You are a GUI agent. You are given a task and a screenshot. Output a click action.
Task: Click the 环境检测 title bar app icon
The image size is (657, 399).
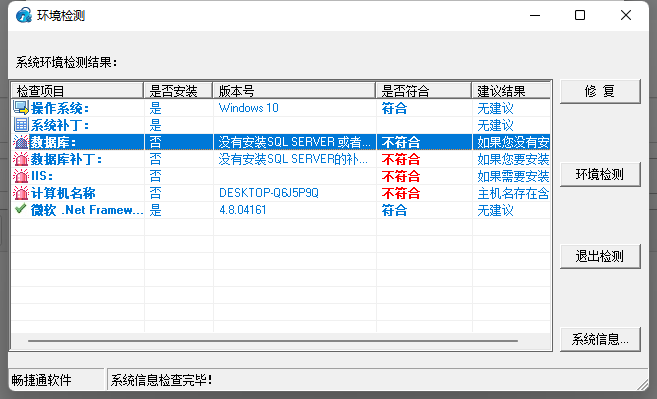tap(24, 16)
